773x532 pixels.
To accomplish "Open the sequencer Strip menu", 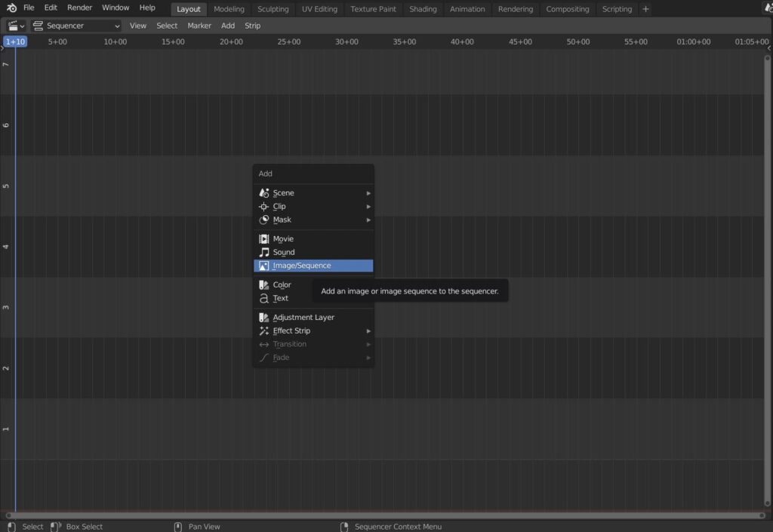I will coord(252,26).
